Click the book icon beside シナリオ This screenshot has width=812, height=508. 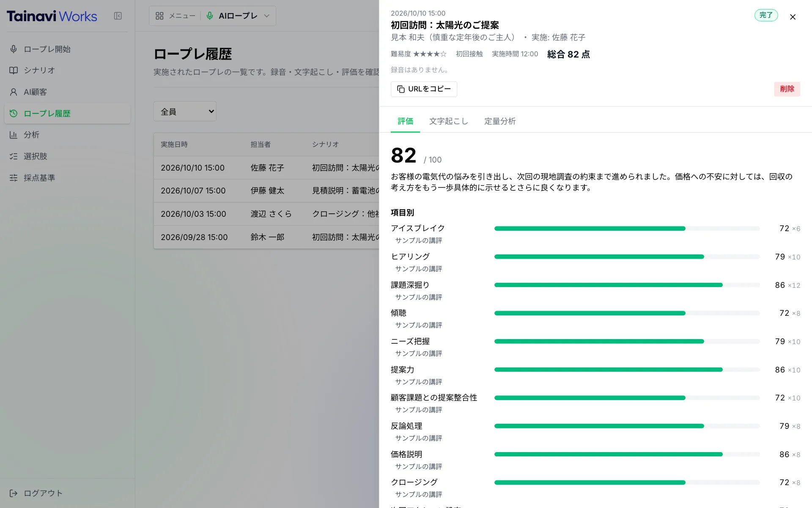tap(14, 70)
